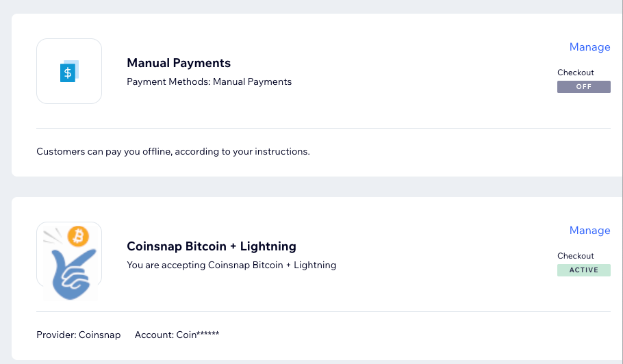Click the masked "Account: Coin******" text

pyautogui.click(x=177, y=335)
